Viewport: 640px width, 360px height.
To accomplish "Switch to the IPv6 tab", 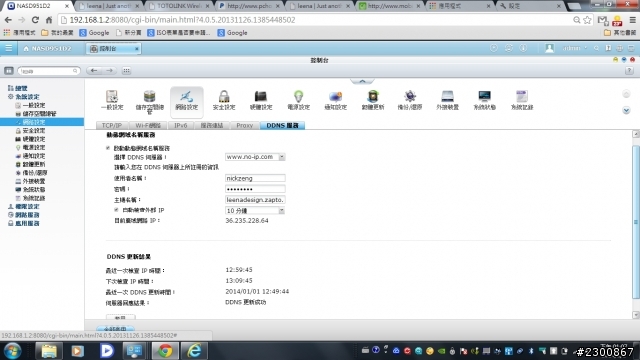I will [180, 125].
